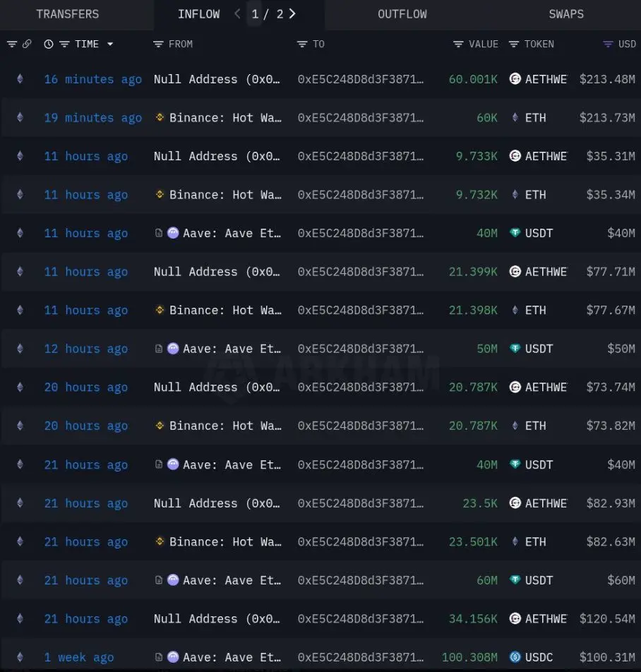Toggle the clock time-format icon
This screenshot has width=641, height=672.
[49, 44]
